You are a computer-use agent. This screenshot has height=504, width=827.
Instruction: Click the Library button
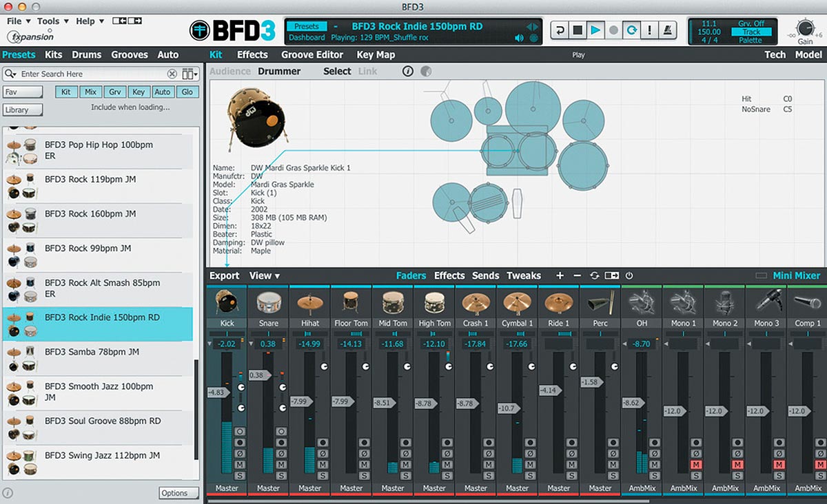tap(23, 109)
